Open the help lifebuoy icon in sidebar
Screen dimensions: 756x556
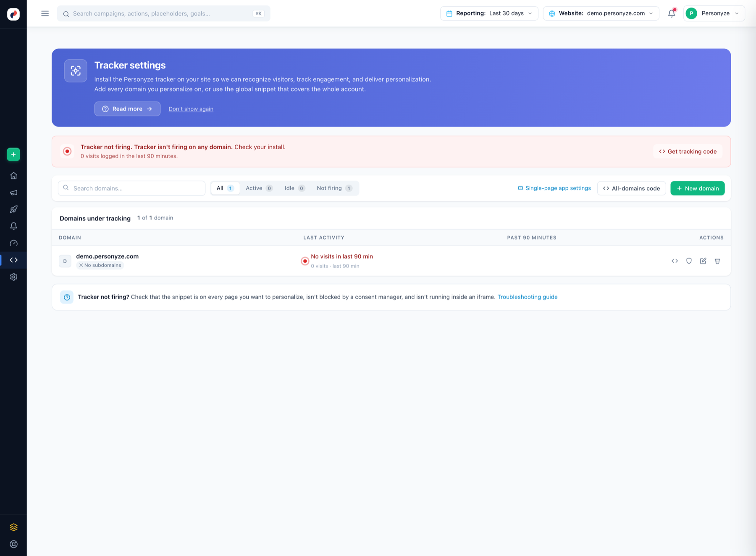tap(13, 544)
